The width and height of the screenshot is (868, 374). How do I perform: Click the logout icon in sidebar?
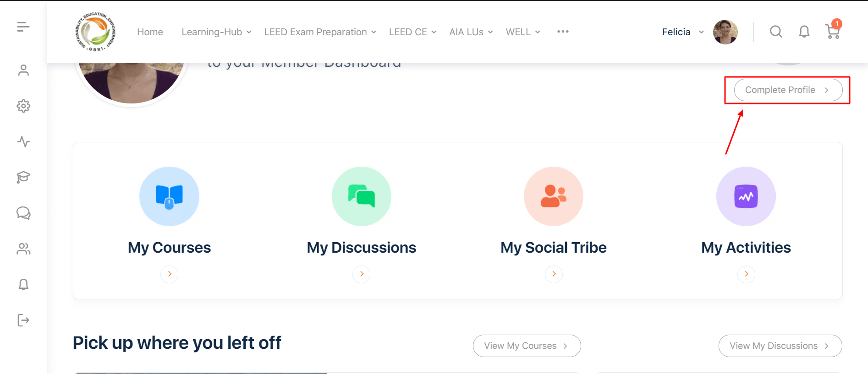(23, 320)
